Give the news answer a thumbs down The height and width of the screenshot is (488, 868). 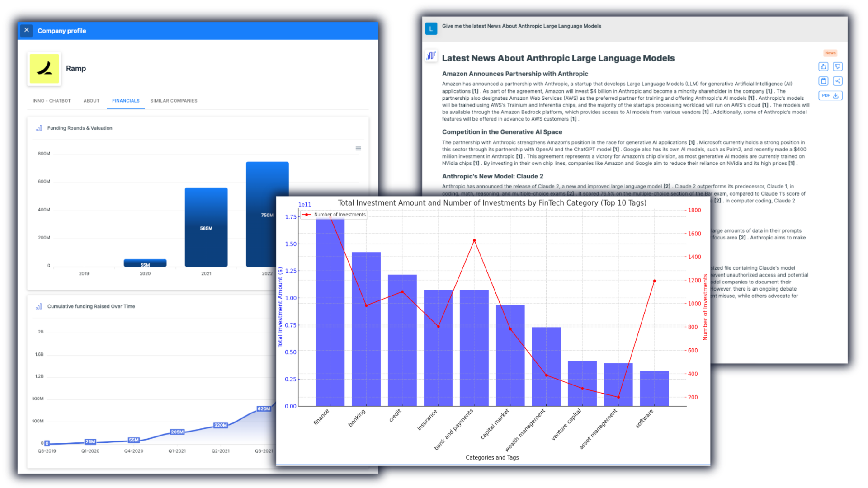838,67
